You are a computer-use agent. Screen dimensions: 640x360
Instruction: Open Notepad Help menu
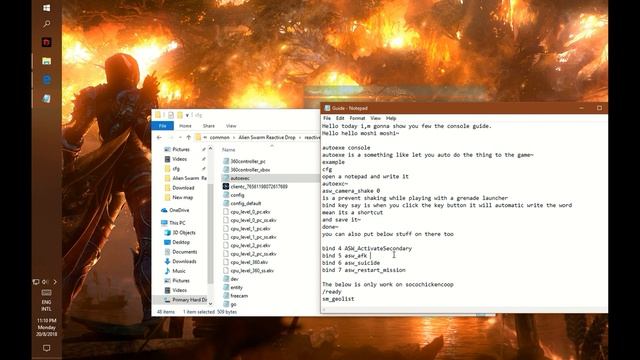tap(391, 118)
